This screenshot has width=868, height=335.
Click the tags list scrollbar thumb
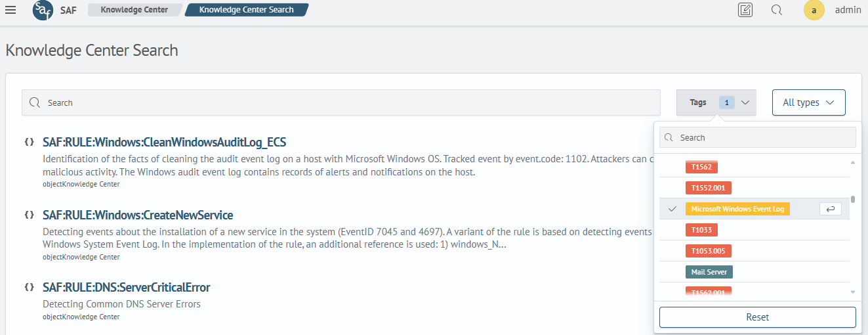tap(853, 200)
